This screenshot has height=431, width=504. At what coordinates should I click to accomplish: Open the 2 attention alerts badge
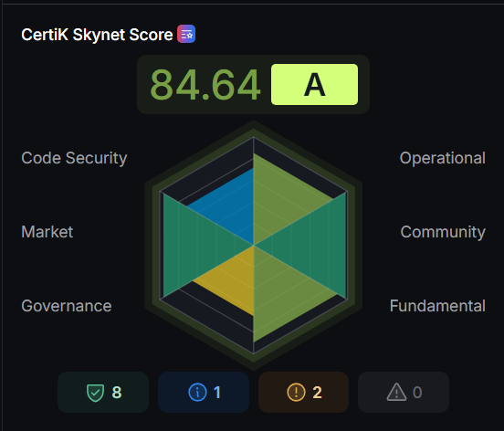tap(304, 392)
